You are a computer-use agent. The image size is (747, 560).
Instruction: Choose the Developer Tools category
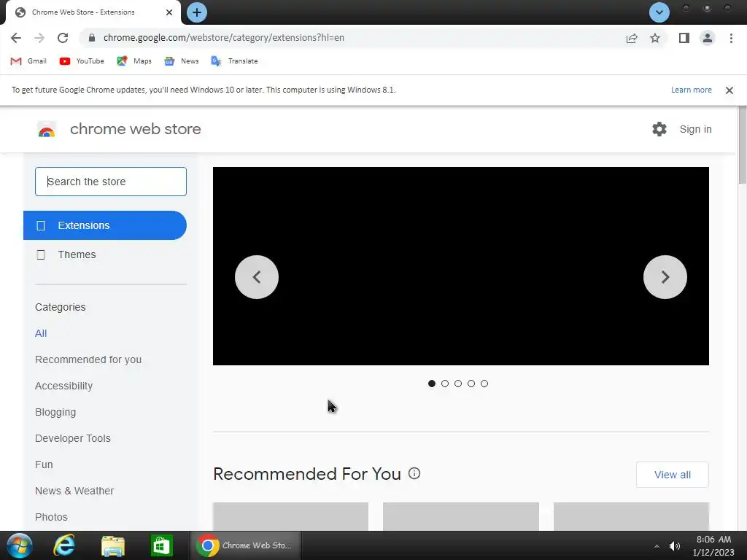click(73, 438)
